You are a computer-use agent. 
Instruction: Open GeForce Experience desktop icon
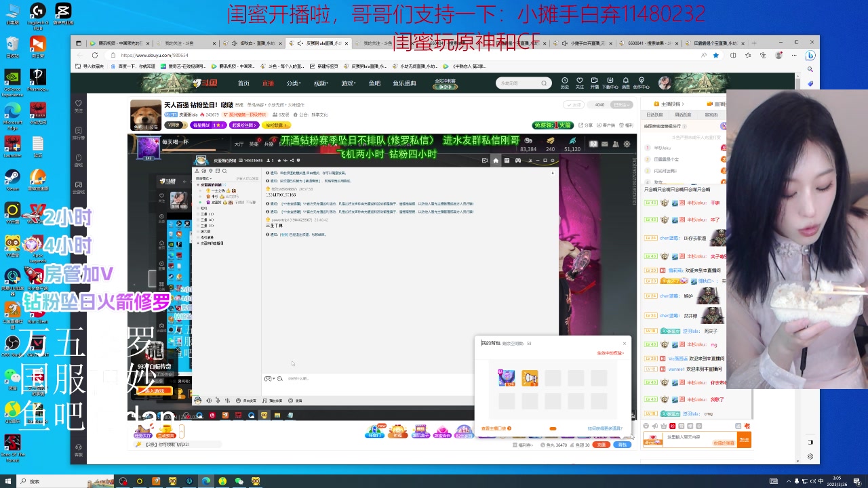[x=12, y=81]
